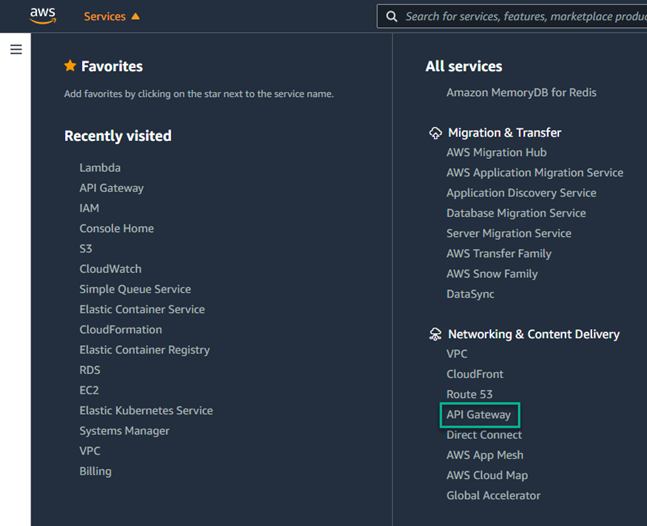Click the Networking & Content Delivery heading

(x=534, y=334)
